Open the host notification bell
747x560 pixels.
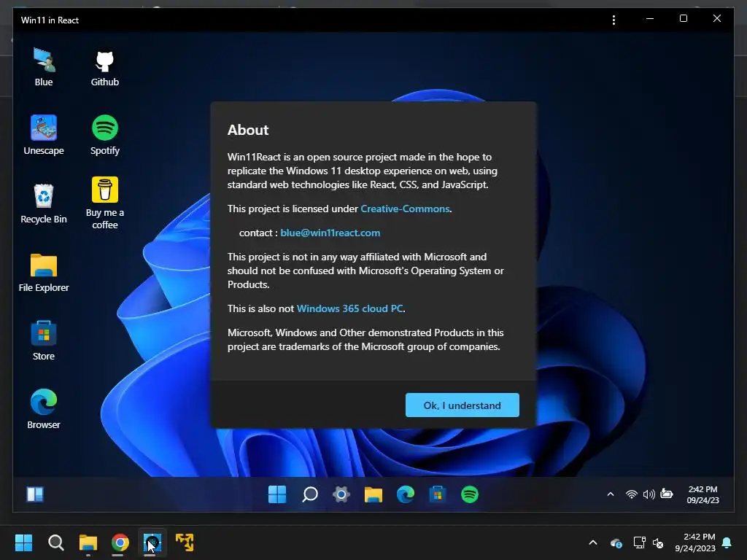pos(727,542)
